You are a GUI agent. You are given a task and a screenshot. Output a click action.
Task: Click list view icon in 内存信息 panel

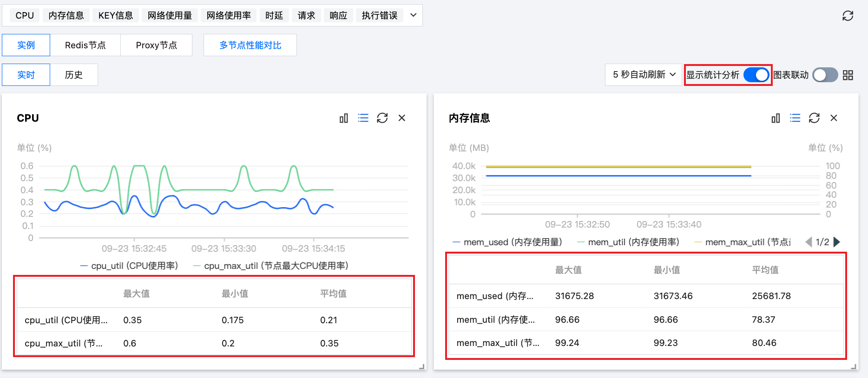click(x=795, y=118)
